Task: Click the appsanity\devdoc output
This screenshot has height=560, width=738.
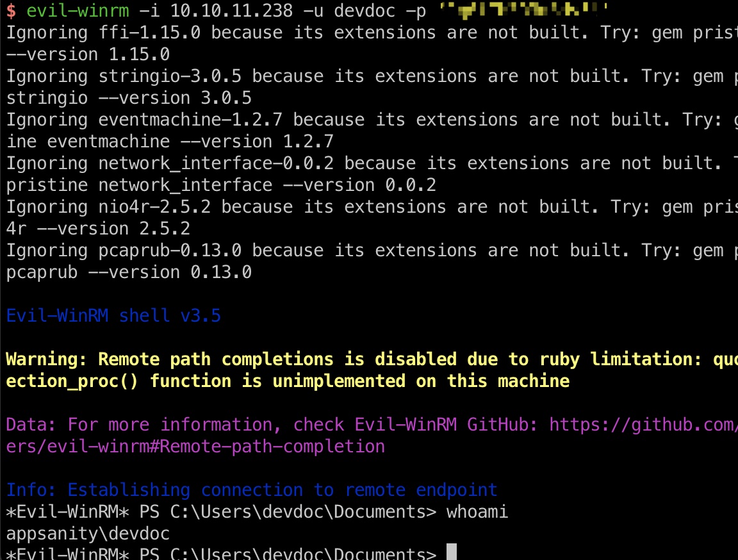Action: coord(88,534)
